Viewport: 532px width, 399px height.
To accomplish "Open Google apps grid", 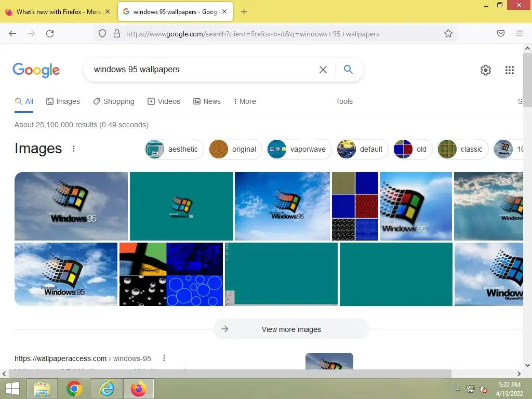I will point(510,70).
